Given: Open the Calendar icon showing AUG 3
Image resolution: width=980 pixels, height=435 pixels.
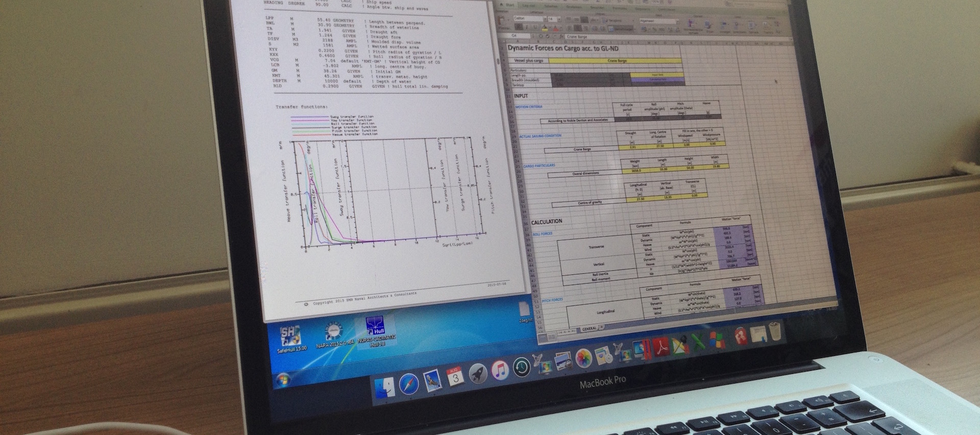Looking at the screenshot, I should pos(455,376).
